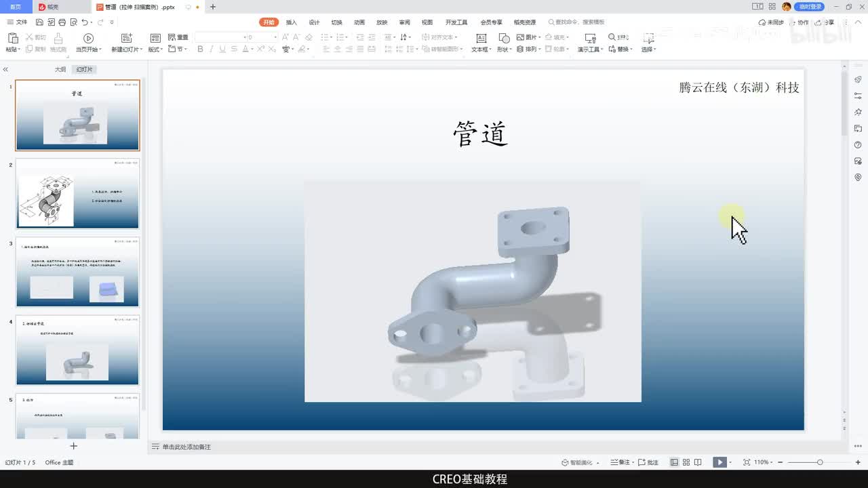The width and height of the screenshot is (868, 488).
Task: Select slide 2 thumbnail
Action: (x=77, y=194)
